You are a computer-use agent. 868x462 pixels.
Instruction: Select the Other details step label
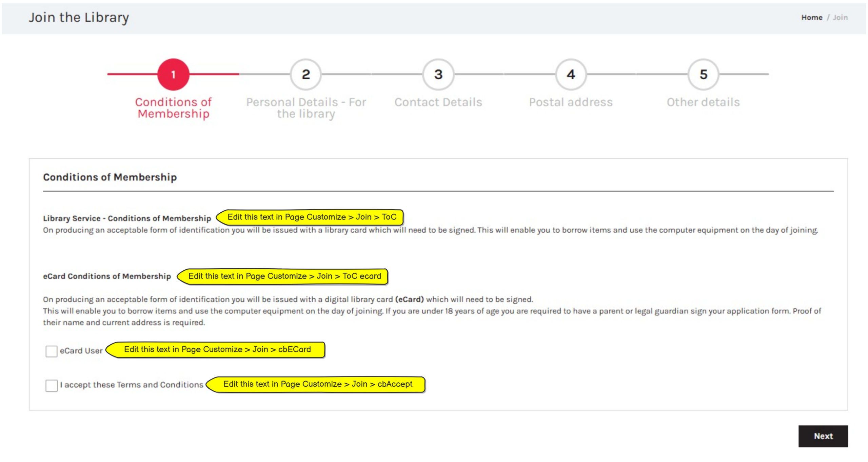[x=703, y=102]
